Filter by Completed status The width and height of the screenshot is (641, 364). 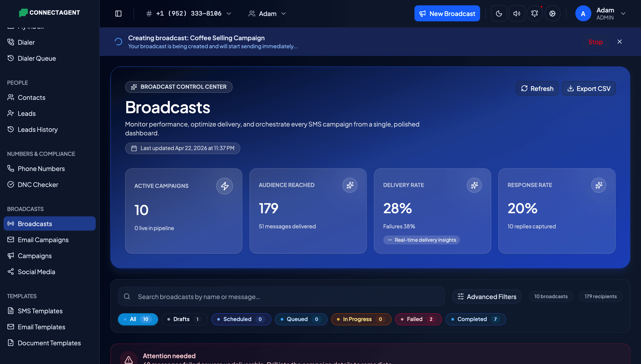point(476,319)
